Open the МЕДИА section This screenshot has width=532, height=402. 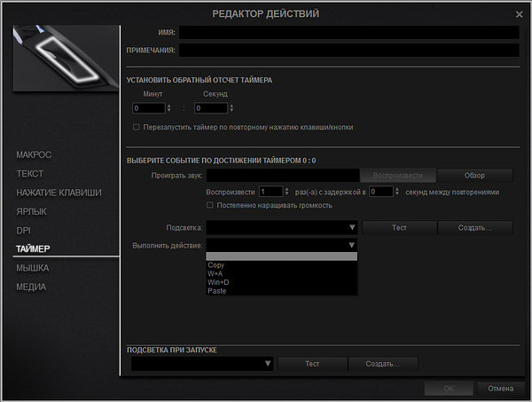tap(31, 287)
